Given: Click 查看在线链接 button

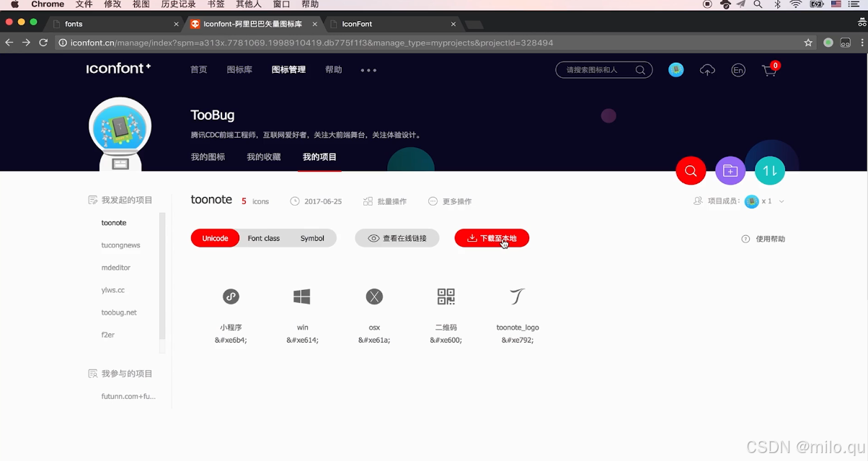Looking at the screenshot, I should click(x=397, y=238).
